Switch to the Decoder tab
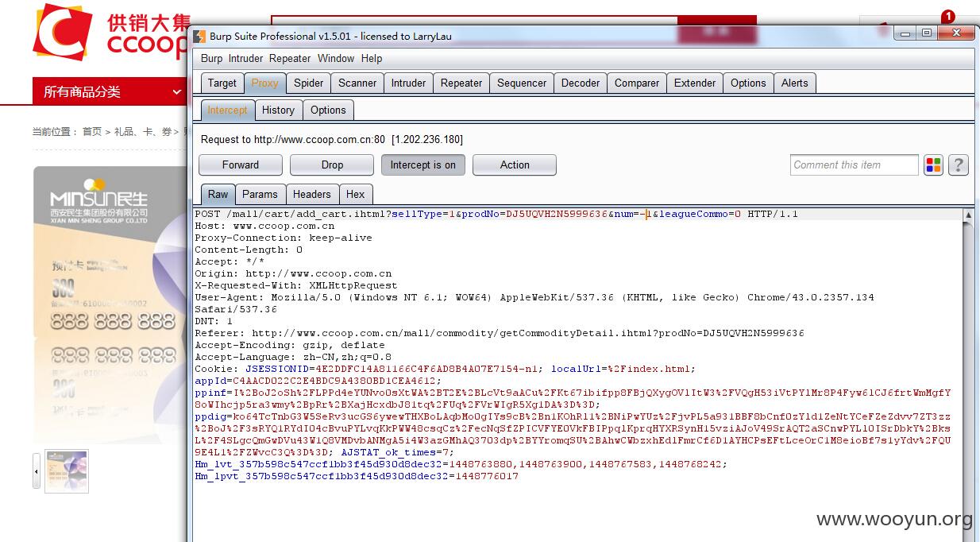Image resolution: width=980 pixels, height=542 pixels. (x=581, y=83)
